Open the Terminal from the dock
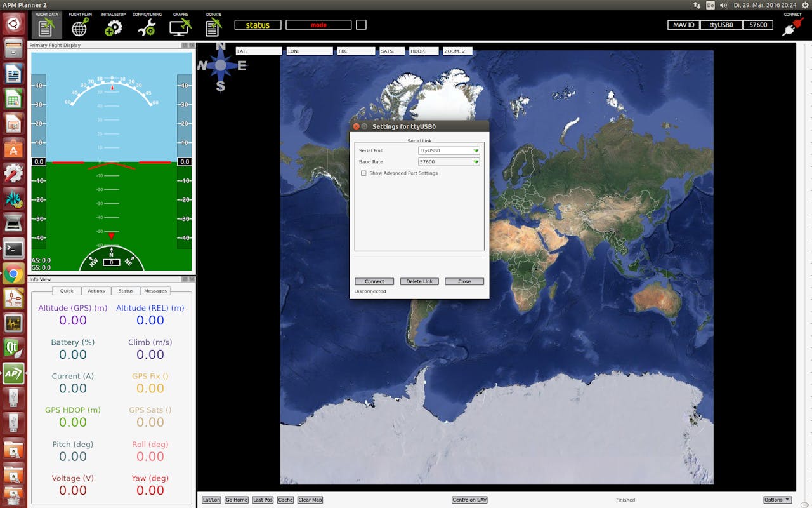 (x=13, y=249)
